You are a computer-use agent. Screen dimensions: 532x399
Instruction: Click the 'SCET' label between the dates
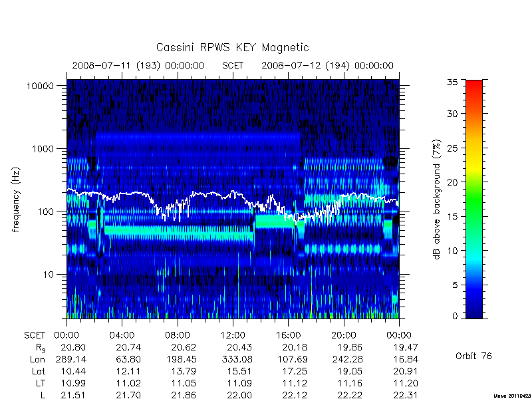(x=233, y=65)
